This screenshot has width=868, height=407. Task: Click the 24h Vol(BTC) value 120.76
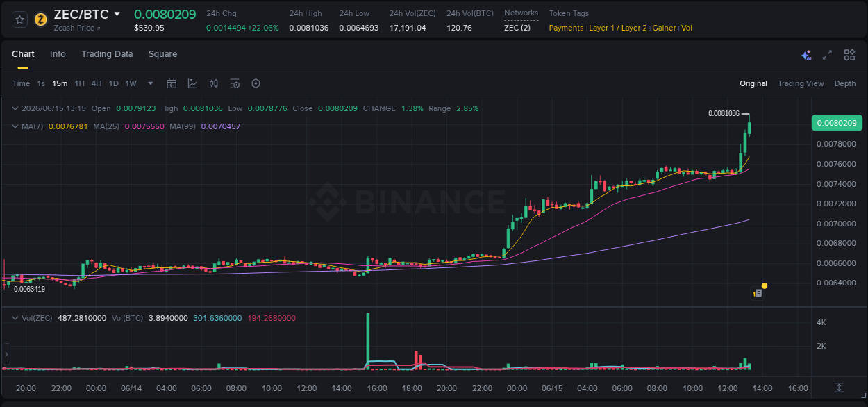click(459, 28)
